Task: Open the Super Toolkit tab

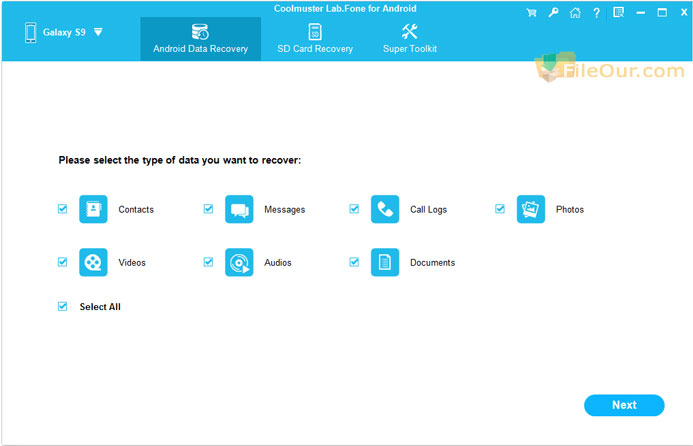Action: pos(410,39)
